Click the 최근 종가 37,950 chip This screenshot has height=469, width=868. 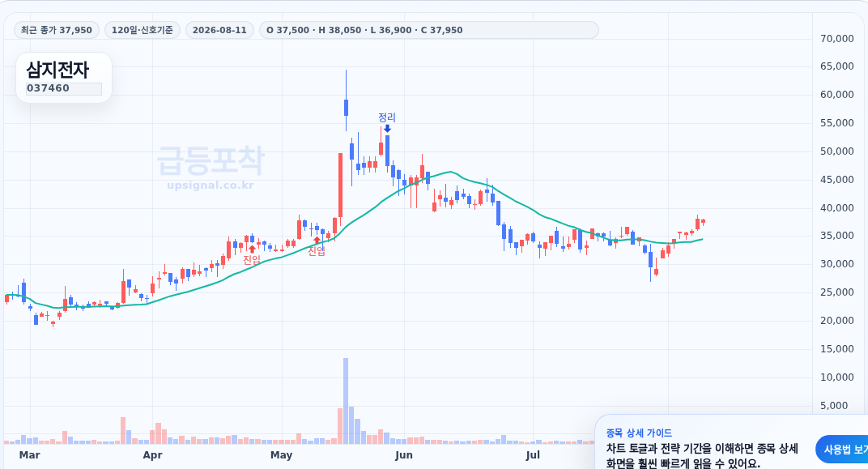point(57,30)
